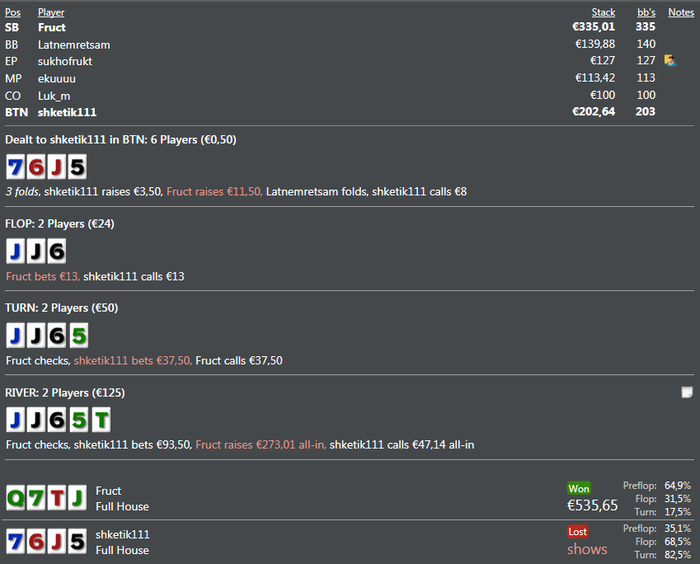
Task: Click the green five card on the turn board
Action: [78, 335]
